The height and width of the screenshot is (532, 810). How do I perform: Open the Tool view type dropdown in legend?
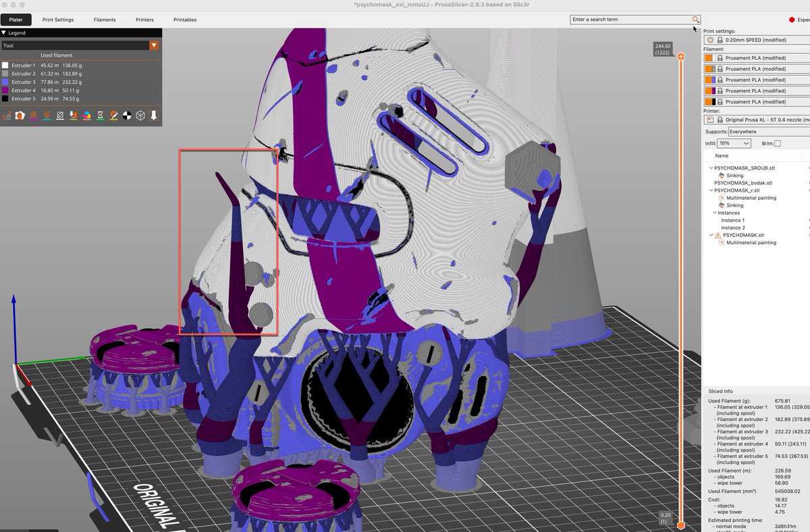point(154,45)
